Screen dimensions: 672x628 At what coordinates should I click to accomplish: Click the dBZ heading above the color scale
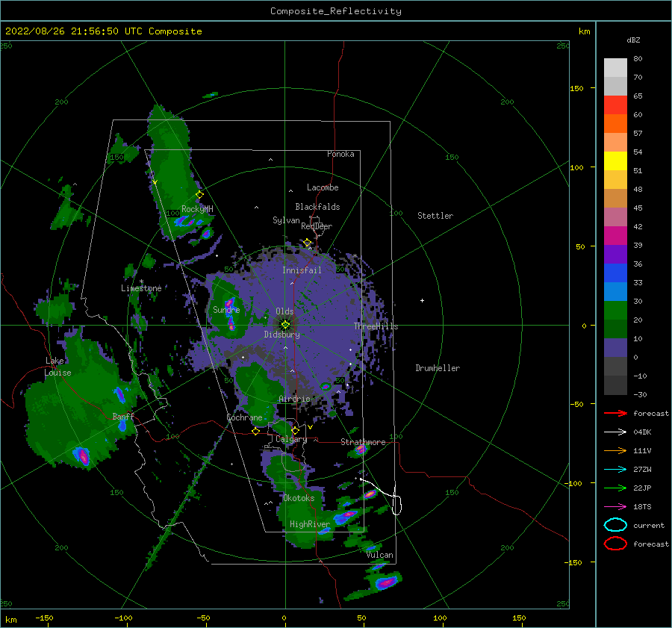point(633,40)
